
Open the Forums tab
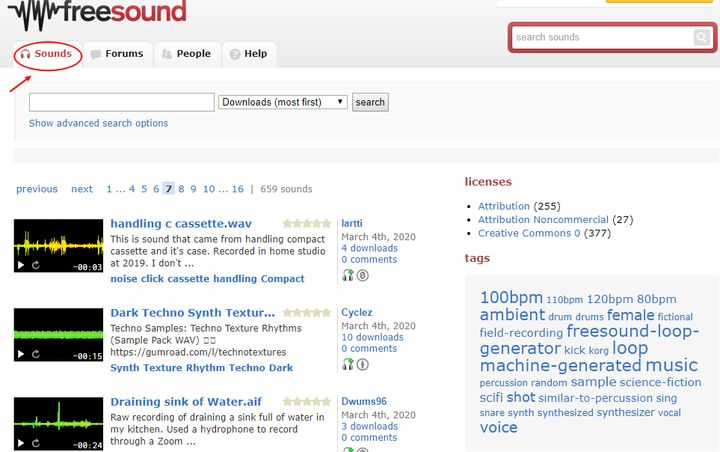pyautogui.click(x=117, y=54)
